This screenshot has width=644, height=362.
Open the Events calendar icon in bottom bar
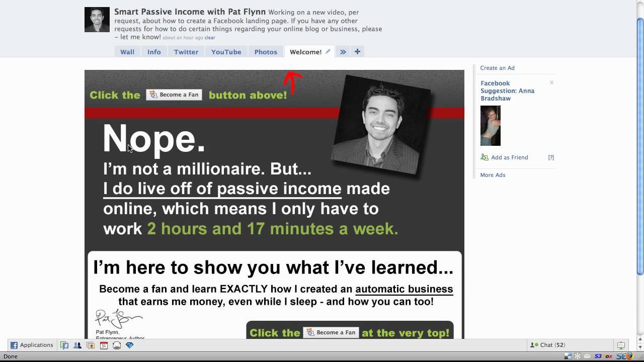(x=104, y=345)
